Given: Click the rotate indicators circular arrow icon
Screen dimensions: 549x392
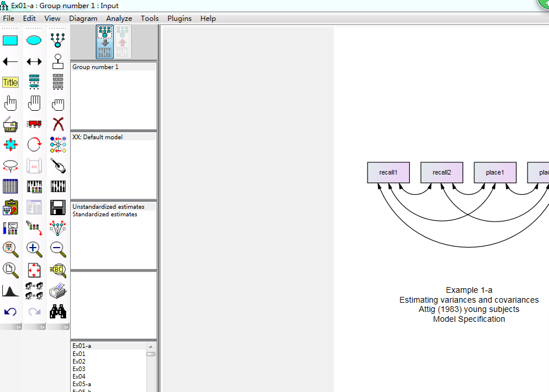Looking at the screenshot, I should pyautogui.click(x=34, y=144).
